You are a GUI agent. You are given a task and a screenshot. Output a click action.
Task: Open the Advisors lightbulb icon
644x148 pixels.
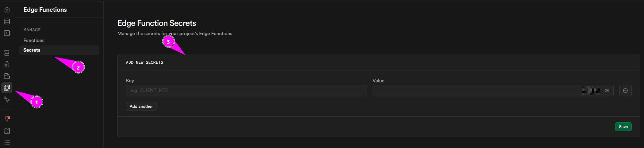(x=7, y=119)
